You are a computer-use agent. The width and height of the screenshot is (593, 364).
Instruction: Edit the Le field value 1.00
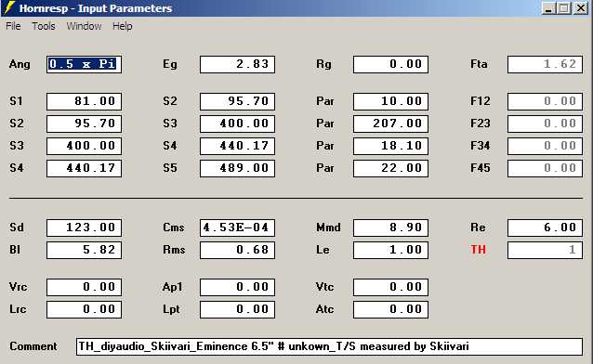click(390, 250)
